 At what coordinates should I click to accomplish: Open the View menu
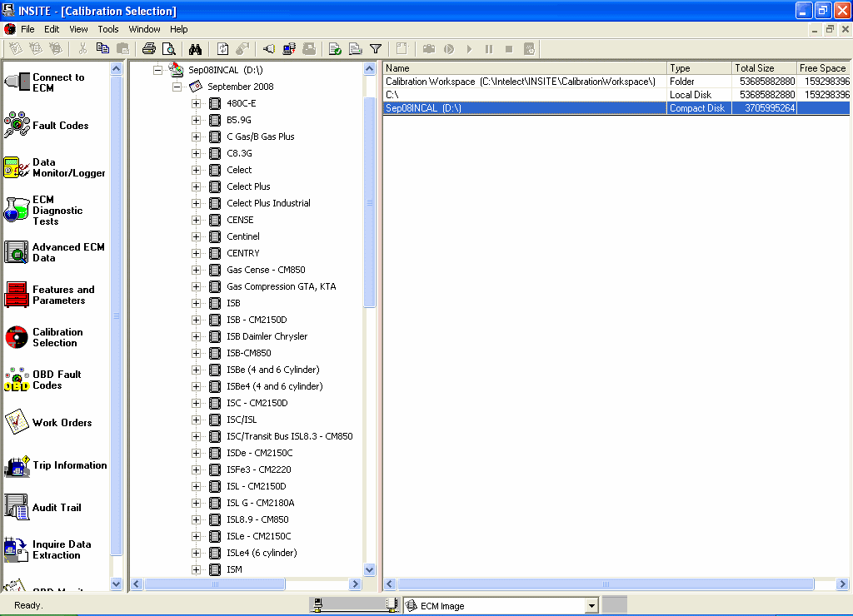(78, 29)
